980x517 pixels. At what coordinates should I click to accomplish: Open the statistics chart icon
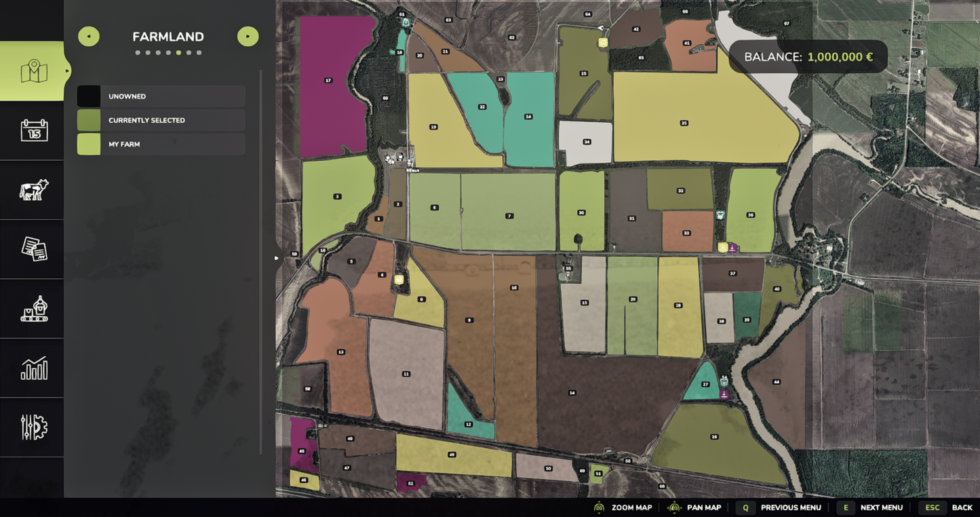click(x=33, y=368)
